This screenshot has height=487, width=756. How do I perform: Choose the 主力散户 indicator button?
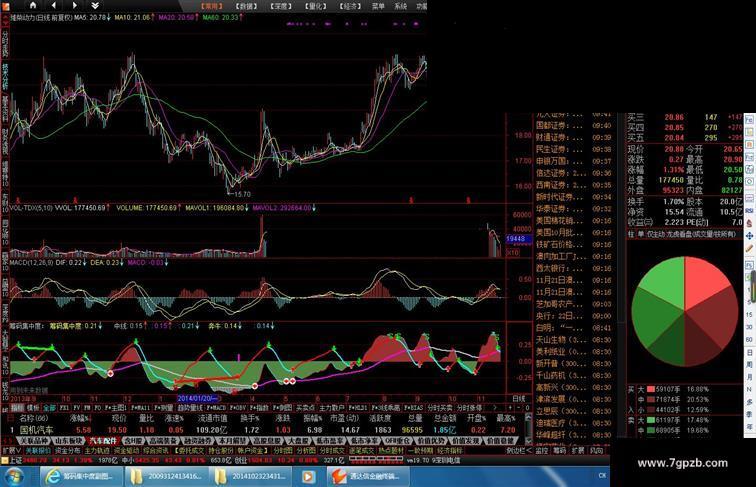point(331,408)
